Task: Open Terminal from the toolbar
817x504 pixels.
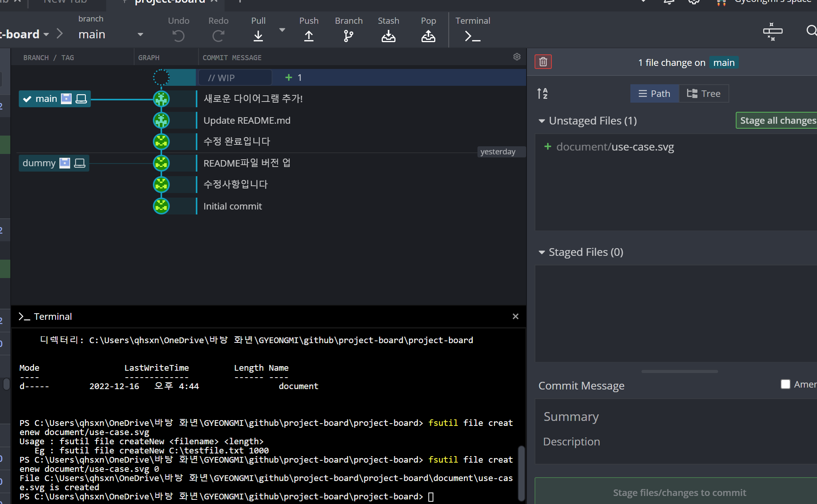Action: (x=472, y=36)
